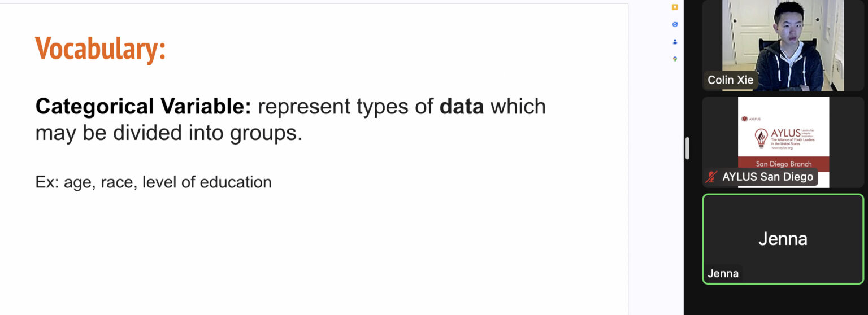Screen dimensions: 868x315
Task: Grab the divider handle beside the video panel
Action: click(687, 148)
